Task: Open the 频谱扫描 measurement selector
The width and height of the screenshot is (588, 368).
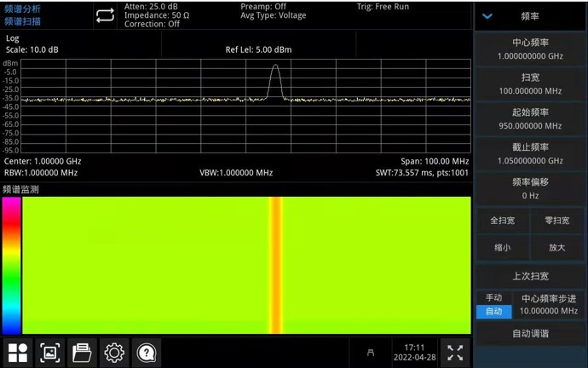Action: click(22, 21)
